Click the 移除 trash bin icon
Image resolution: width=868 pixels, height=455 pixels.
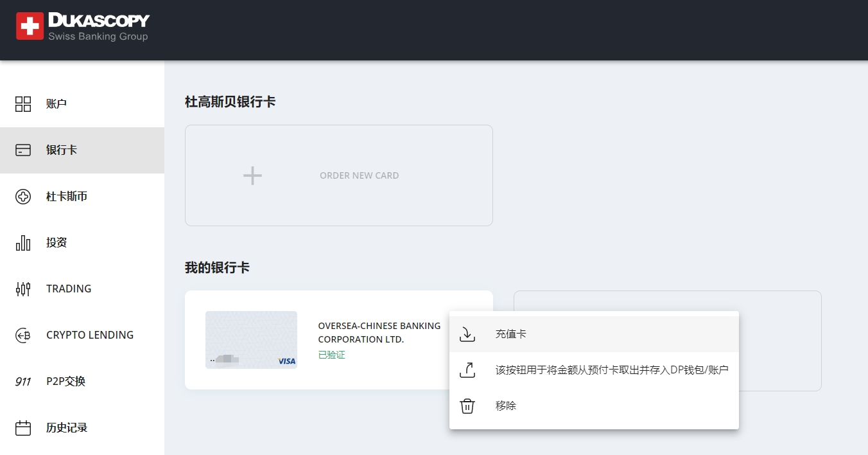click(x=467, y=406)
